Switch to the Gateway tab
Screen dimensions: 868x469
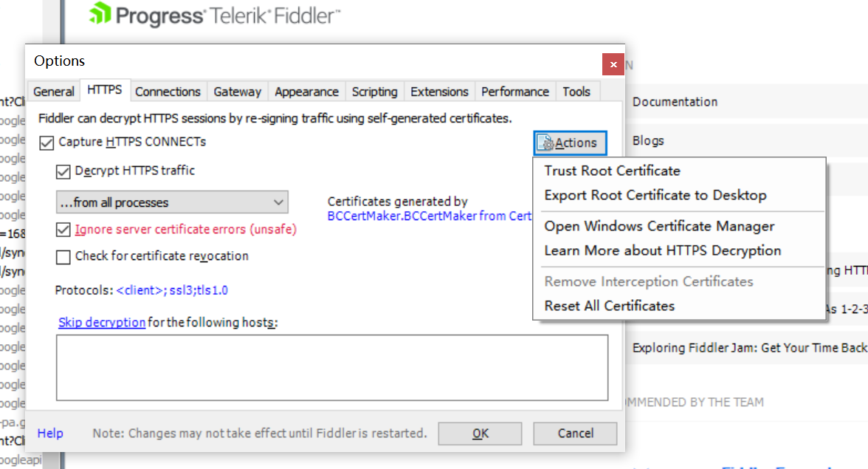(237, 92)
